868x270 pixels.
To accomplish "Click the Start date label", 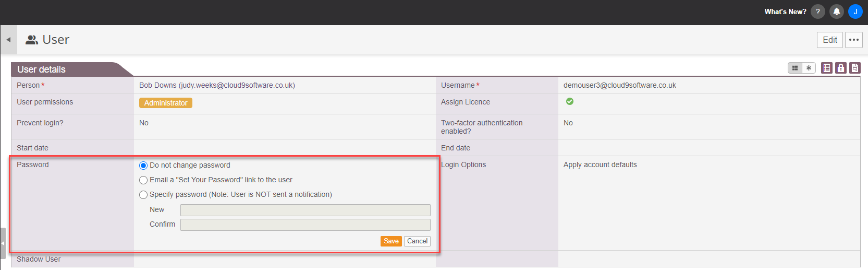I will tap(32, 148).
